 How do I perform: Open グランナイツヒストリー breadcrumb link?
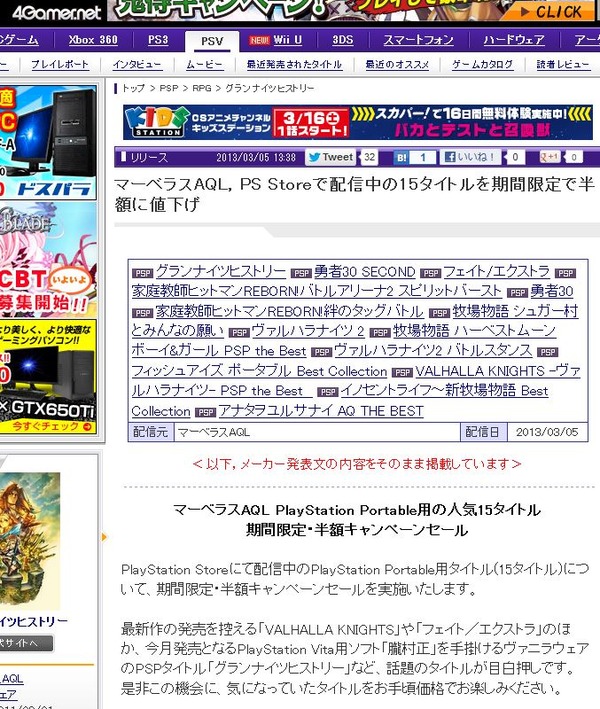click(x=269, y=88)
